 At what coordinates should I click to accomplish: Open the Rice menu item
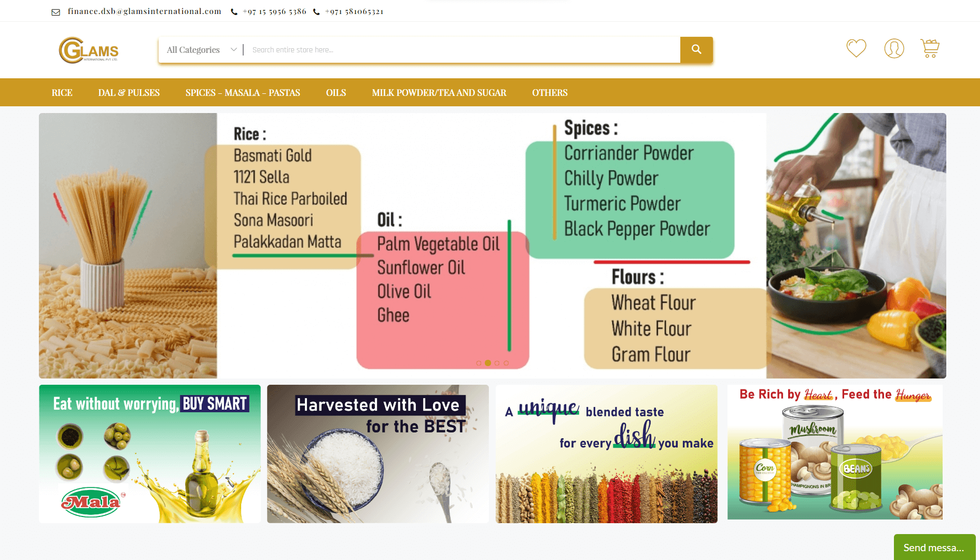[62, 93]
